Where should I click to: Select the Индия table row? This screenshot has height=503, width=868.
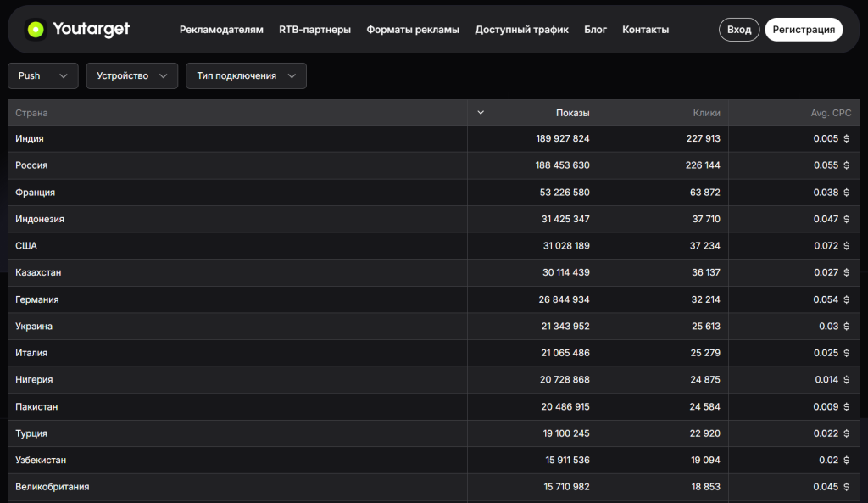[30, 138]
